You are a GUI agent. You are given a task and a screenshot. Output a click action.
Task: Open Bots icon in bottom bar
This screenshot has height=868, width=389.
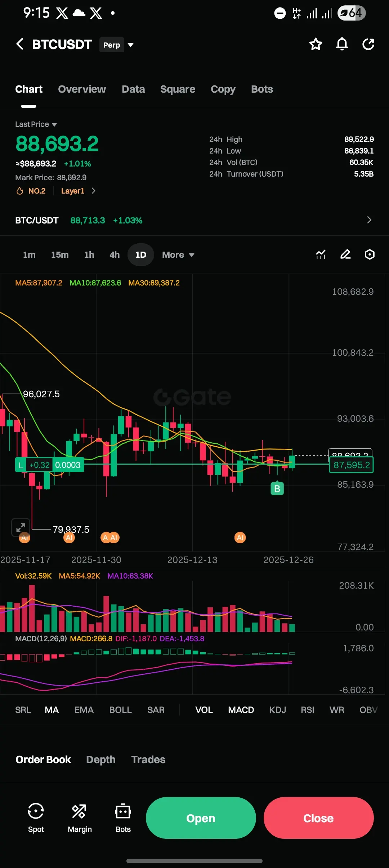pyautogui.click(x=123, y=818)
